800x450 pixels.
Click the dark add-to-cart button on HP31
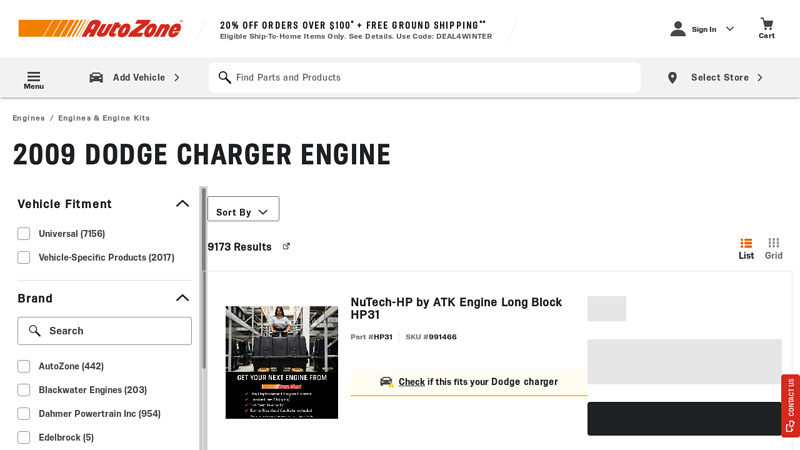click(x=684, y=418)
